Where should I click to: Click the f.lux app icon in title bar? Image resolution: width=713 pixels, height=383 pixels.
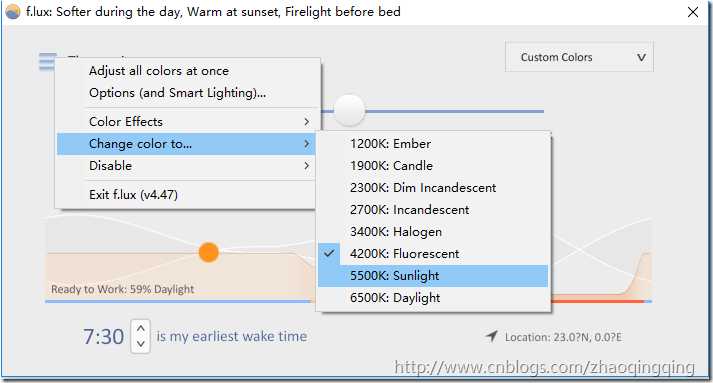13,11
